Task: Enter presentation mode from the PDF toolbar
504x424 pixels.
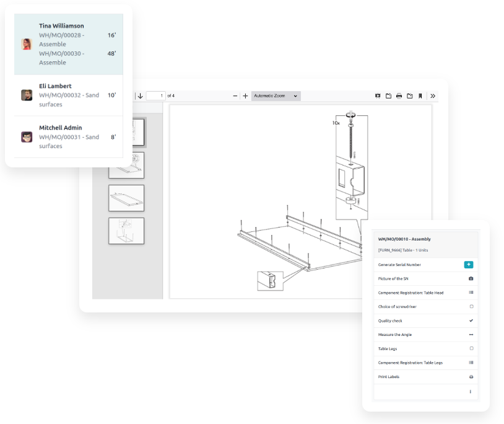Action: click(378, 96)
